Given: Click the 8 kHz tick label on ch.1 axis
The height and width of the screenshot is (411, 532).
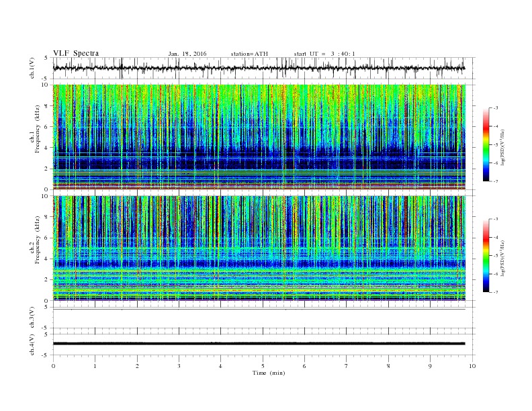Looking at the screenshot, I should coord(46,106).
